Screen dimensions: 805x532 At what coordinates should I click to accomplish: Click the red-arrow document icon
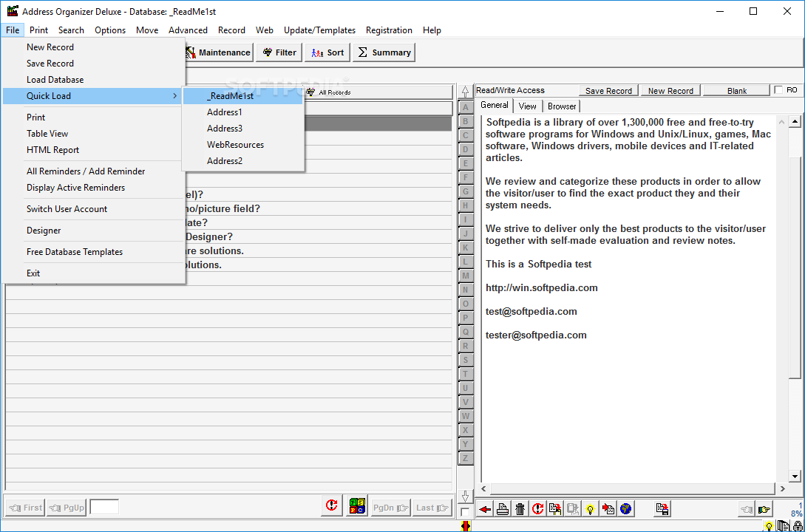tap(608, 509)
